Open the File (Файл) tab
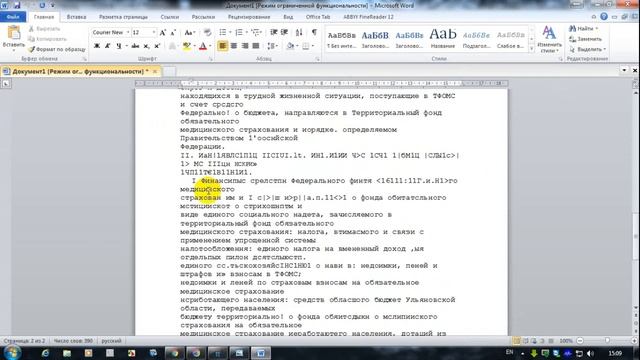 [13, 17]
